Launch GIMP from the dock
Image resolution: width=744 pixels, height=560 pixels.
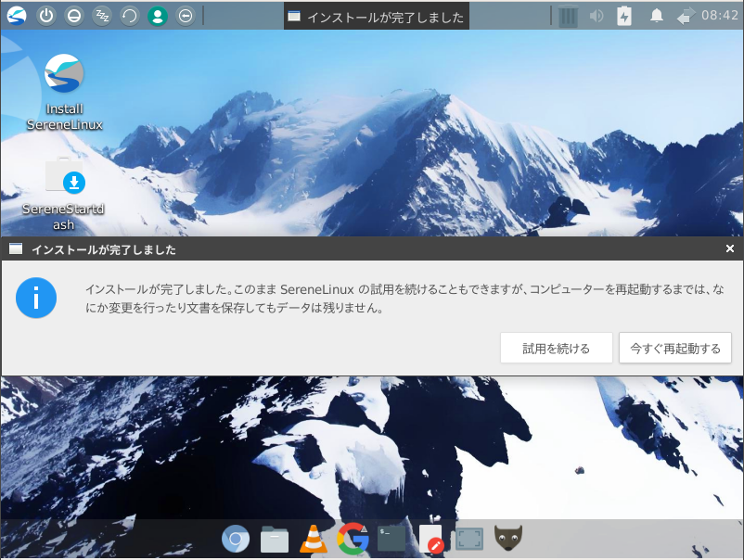point(508,538)
